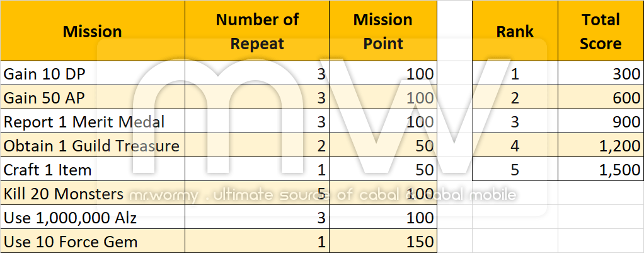
Task: Select the Use 1,000,000 Alz cell
Action: (93, 218)
